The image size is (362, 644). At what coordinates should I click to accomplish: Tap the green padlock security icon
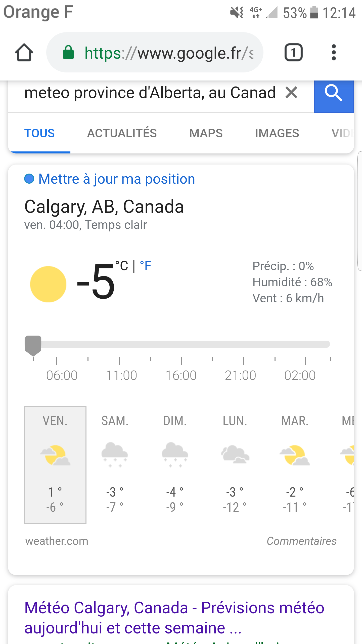tap(68, 53)
